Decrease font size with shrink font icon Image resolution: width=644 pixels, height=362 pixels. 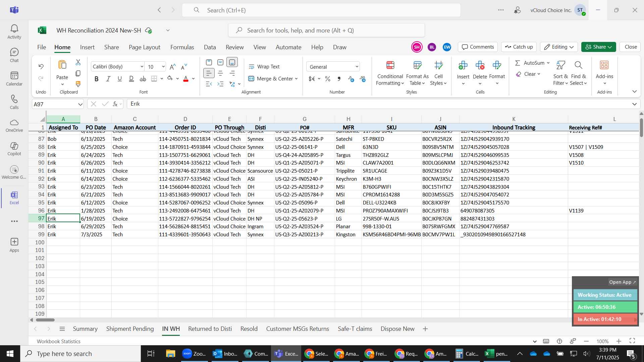tap(184, 67)
